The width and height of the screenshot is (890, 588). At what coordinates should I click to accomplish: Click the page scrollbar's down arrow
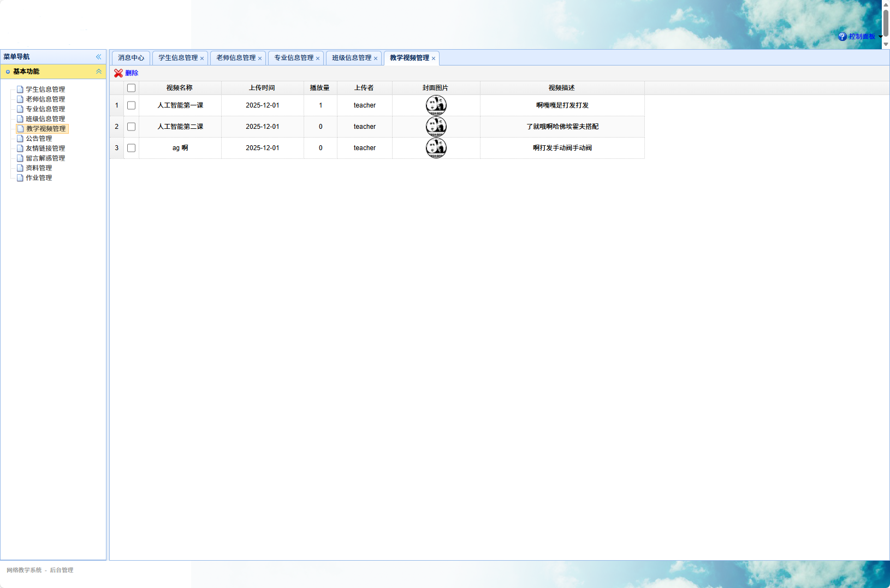pyautogui.click(x=886, y=44)
